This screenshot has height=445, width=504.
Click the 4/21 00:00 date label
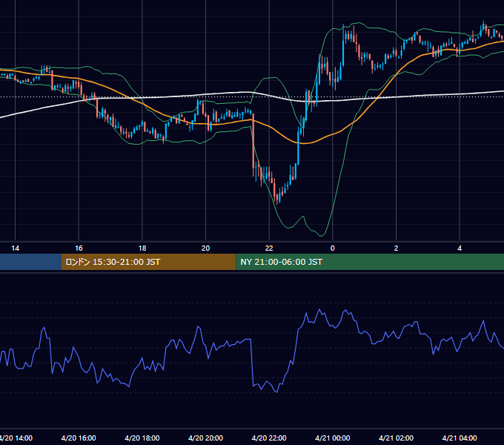tap(333, 438)
